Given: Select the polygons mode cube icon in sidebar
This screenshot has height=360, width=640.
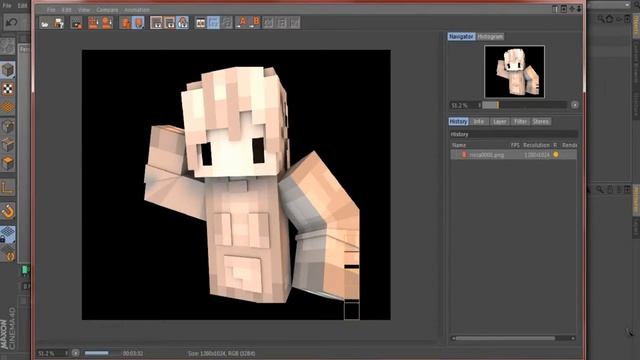Looking at the screenshot, I should coord(8,163).
